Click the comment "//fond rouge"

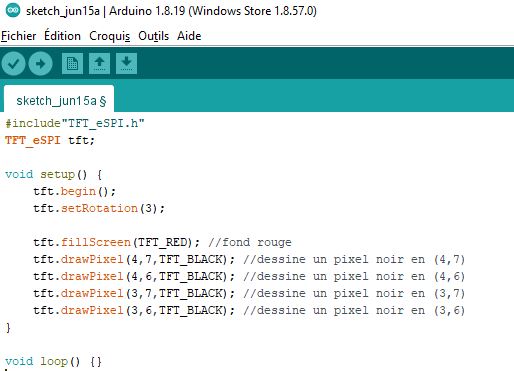pos(250,242)
